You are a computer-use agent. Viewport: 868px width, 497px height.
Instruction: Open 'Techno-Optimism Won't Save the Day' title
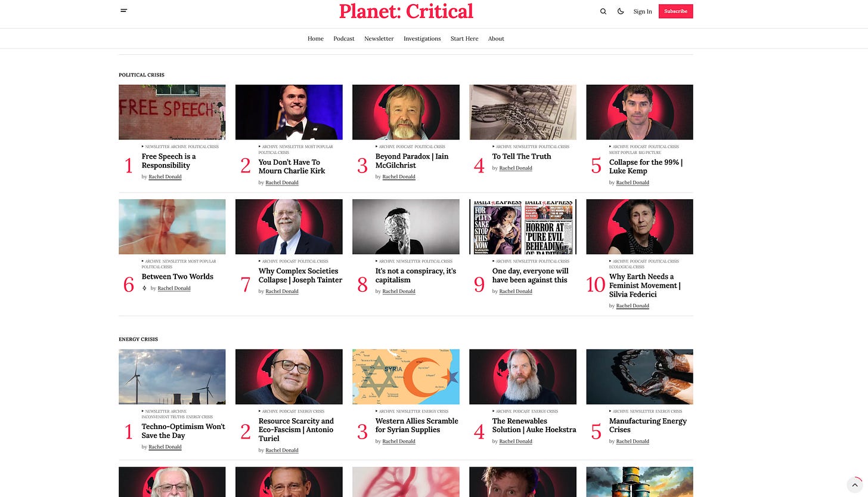(184, 431)
